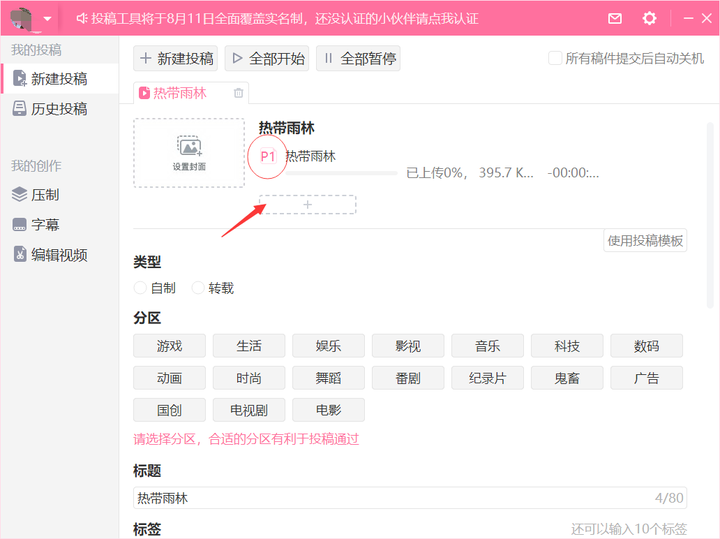Screen dimensions: 720x539
Task: Choose the 电视剧 category
Action: pyautogui.click(x=249, y=410)
